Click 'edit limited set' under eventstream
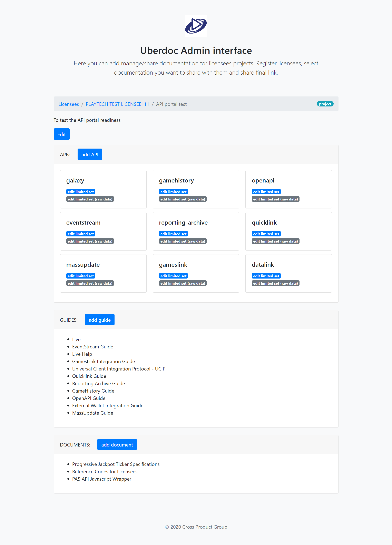This screenshot has height=545, width=392. (81, 234)
